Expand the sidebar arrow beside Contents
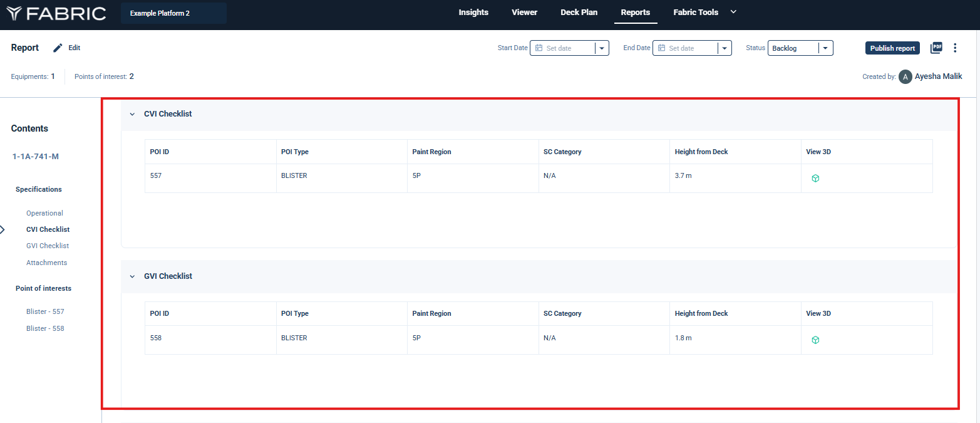This screenshot has height=423, width=980. (x=3, y=229)
